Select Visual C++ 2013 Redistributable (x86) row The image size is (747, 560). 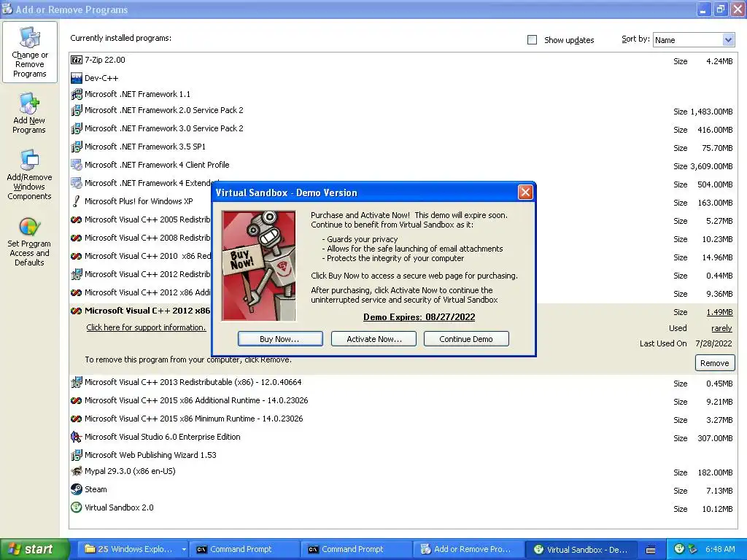click(x=403, y=383)
